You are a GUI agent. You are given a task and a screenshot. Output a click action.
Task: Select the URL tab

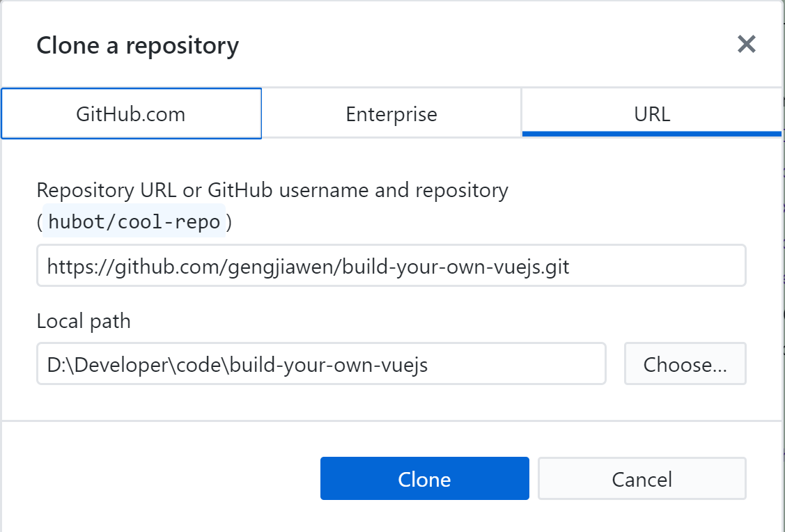(x=653, y=114)
